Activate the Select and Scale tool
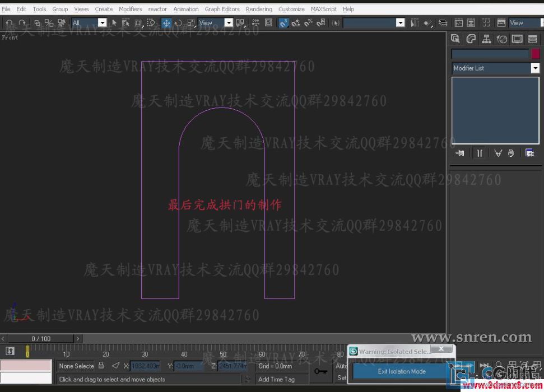 [191, 23]
